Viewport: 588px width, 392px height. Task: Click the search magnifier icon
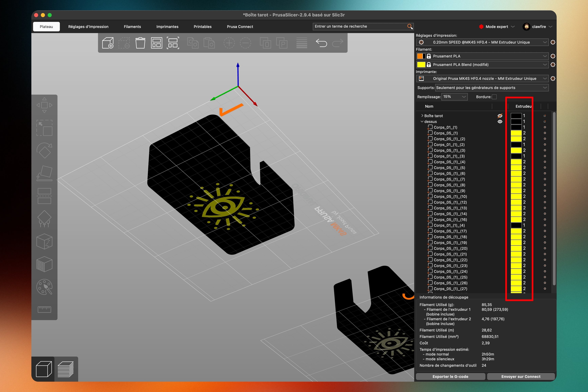click(410, 26)
